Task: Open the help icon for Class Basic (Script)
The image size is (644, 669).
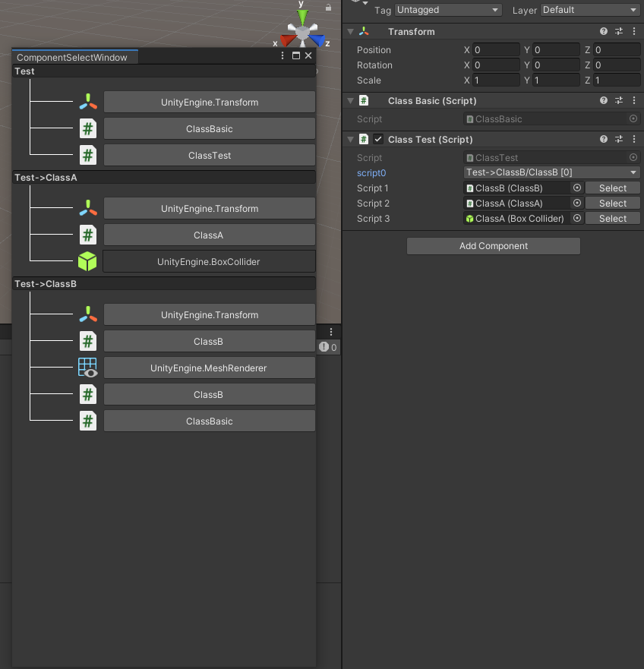Action: (x=604, y=100)
